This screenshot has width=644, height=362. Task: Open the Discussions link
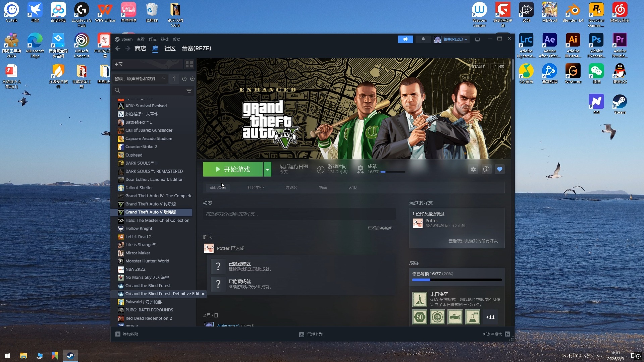291,188
